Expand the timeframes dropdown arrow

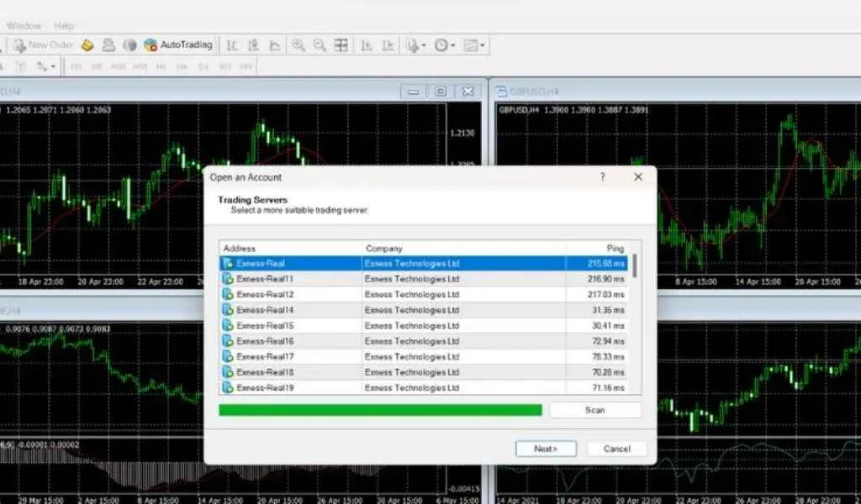52,67
